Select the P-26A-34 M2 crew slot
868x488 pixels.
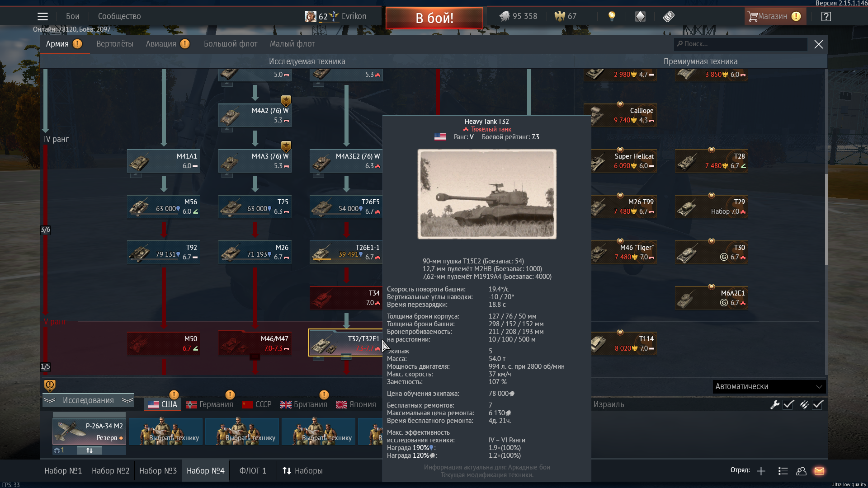point(89,432)
